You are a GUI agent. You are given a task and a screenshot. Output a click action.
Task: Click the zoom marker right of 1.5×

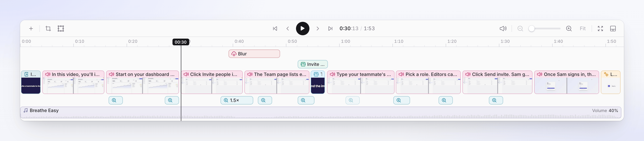click(265, 100)
